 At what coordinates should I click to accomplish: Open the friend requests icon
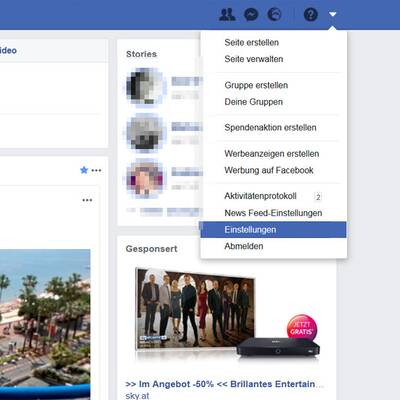point(227,15)
